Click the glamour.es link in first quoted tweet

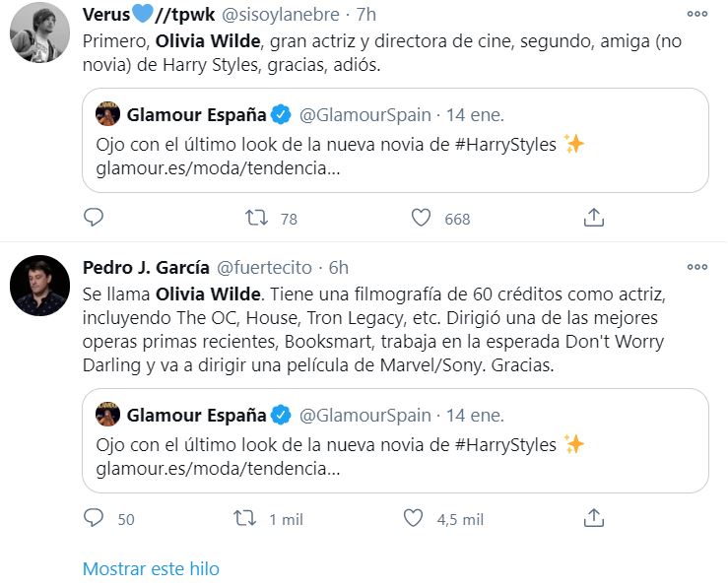tap(219, 168)
